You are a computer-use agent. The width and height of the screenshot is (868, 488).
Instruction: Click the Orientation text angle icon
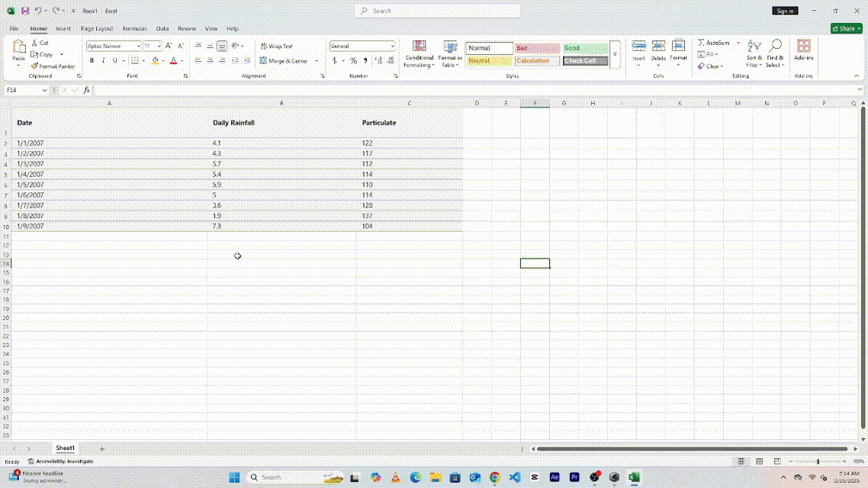[x=235, y=46]
